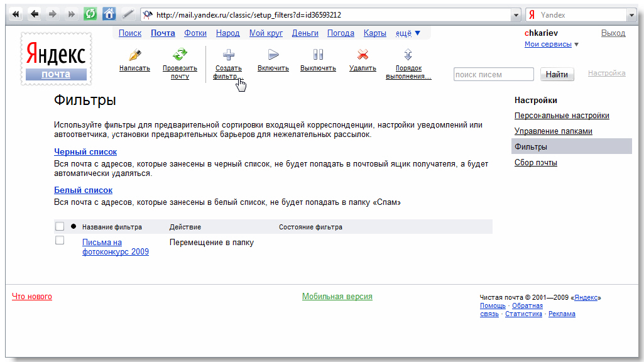Open the footer Статистика link

(x=523, y=314)
